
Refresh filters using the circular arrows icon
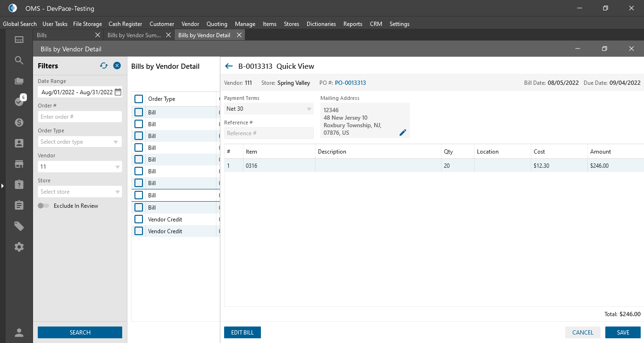click(x=104, y=66)
